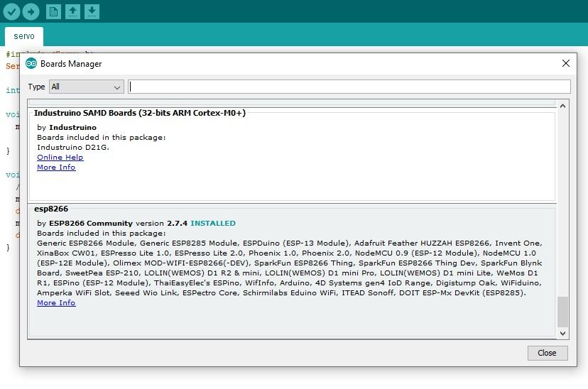
Task: Create a new sketch with the New icon
Action: coord(53,12)
